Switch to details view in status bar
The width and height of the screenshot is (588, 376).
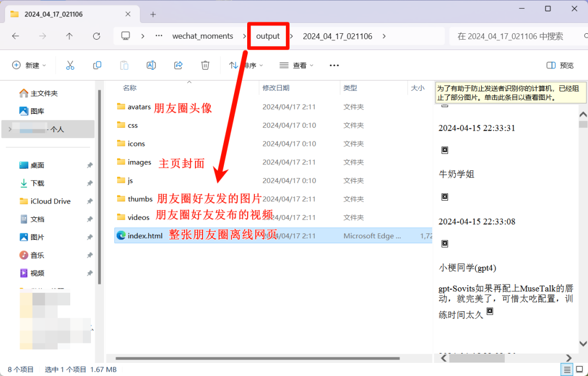coord(567,369)
